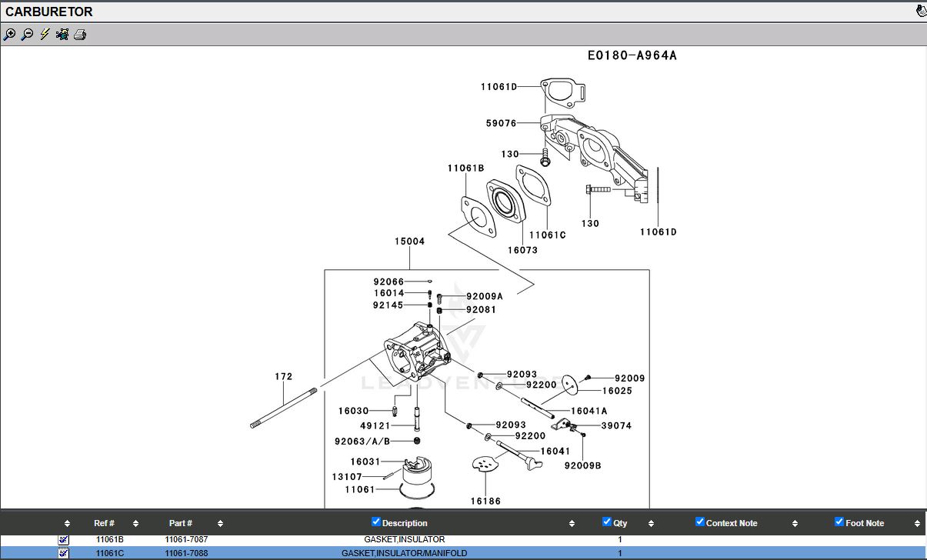Select the 11061C gasket insulator/manifold row

pos(404,553)
